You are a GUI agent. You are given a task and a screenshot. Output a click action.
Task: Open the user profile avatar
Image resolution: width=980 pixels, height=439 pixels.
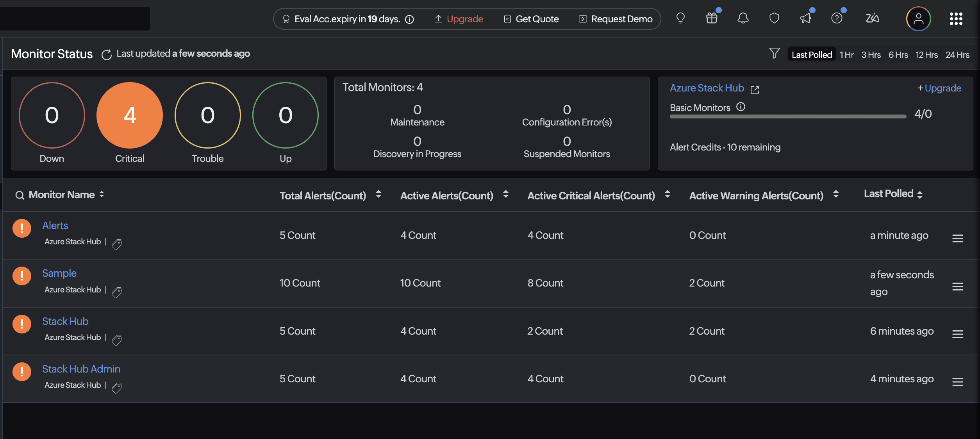click(918, 19)
